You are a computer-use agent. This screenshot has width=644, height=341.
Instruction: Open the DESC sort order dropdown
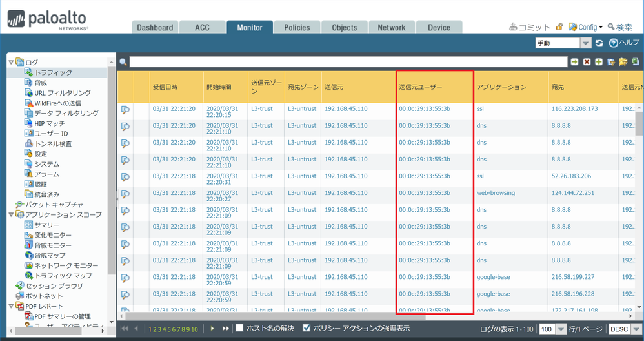click(x=636, y=329)
